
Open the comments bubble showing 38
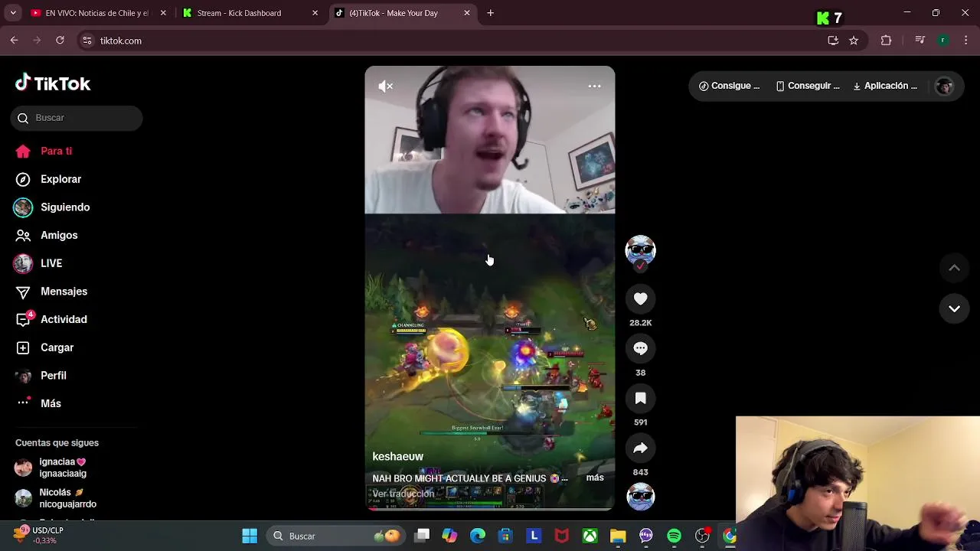[641, 349]
